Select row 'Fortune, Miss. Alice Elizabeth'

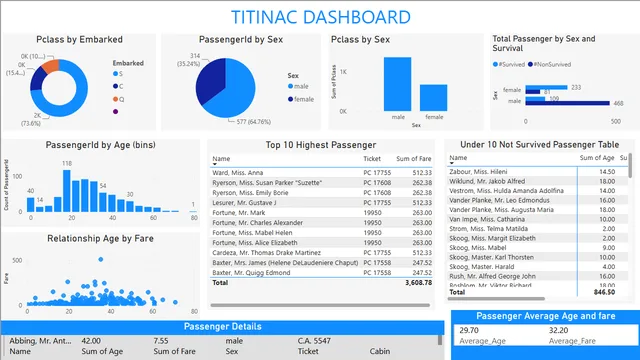point(322,243)
